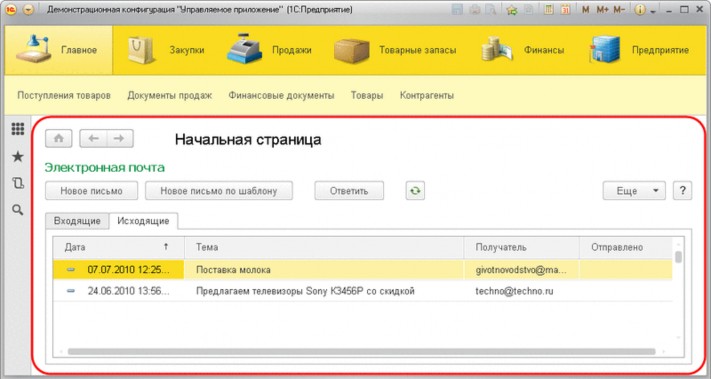
Task: Click the Отправлено column header
Action: (x=626, y=247)
